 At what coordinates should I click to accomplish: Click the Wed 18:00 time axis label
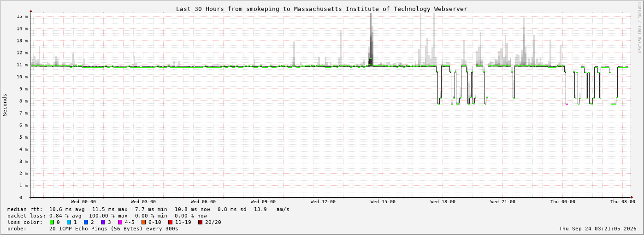coord(443,201)
